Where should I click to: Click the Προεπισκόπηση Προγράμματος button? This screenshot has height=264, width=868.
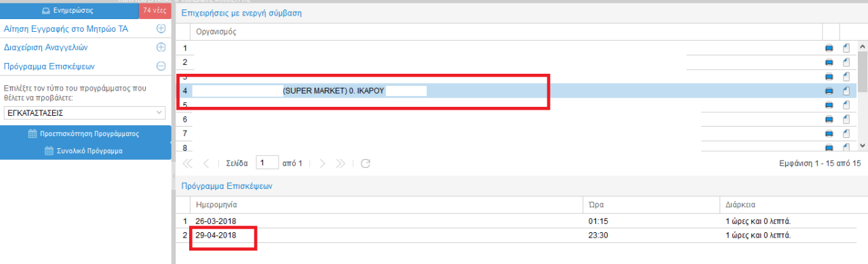click(x=85, y=133)
